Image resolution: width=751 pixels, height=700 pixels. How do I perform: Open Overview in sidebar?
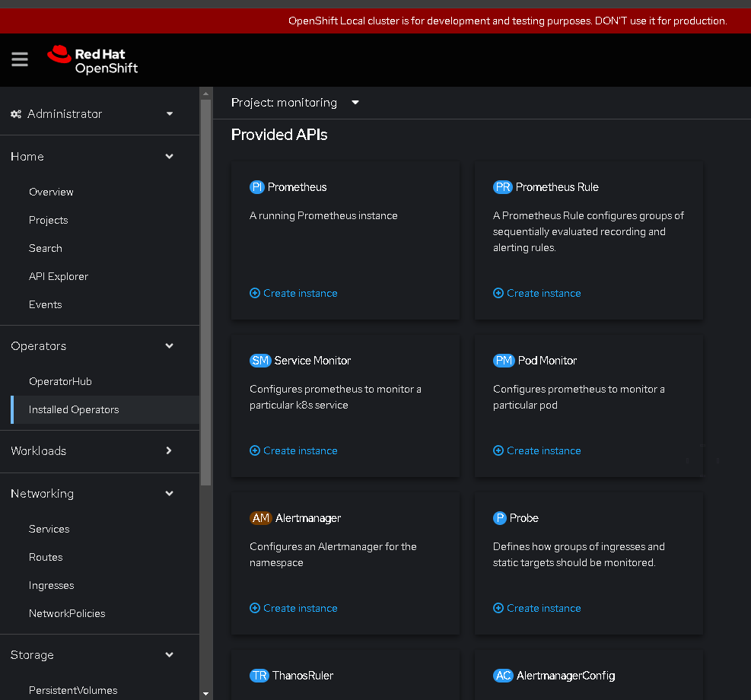(51, 192)
